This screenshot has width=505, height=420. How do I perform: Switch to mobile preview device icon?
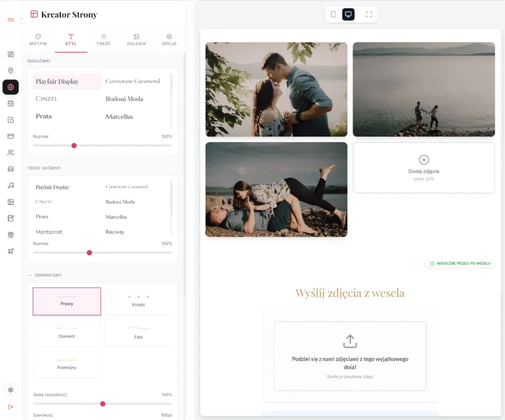pos(333,15)
